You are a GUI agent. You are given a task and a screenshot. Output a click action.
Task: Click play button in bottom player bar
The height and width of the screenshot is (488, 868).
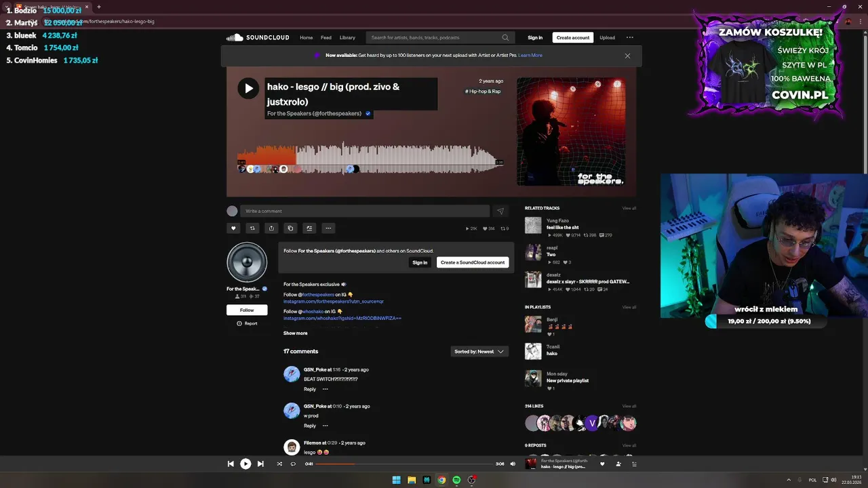[x=245, y=464]
